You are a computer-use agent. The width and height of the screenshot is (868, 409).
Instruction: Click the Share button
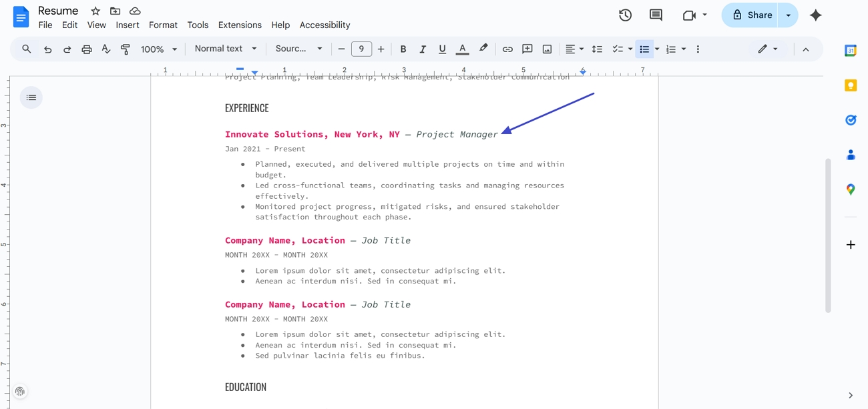tap(750, 15)
